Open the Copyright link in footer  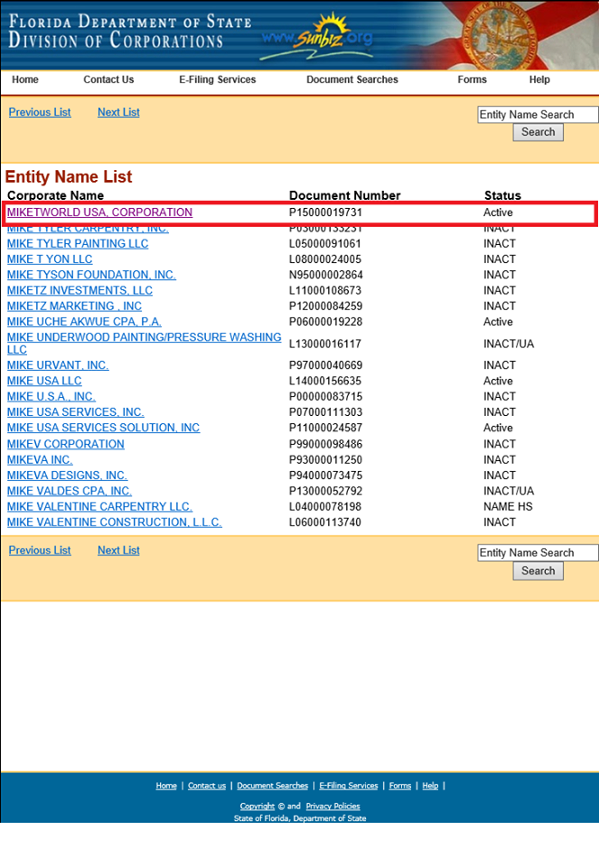coord(257,806)
